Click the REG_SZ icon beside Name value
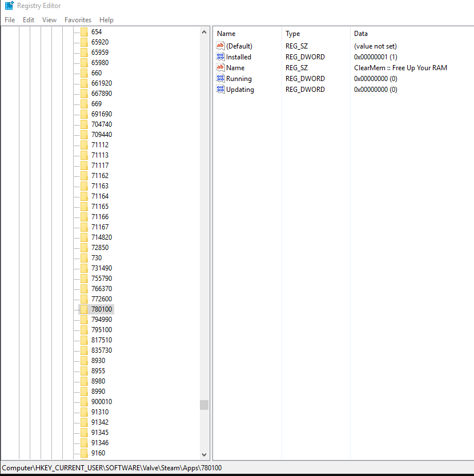Viewport: 474px width, 476px height. tap(220, 67)
